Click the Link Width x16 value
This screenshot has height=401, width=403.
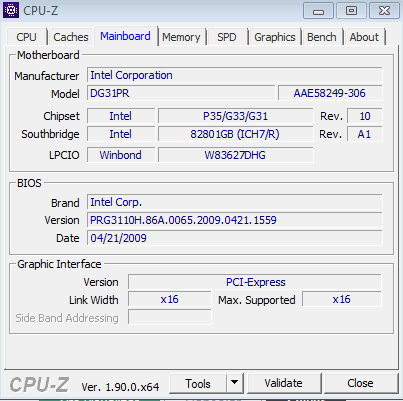[x=170, y=299]
